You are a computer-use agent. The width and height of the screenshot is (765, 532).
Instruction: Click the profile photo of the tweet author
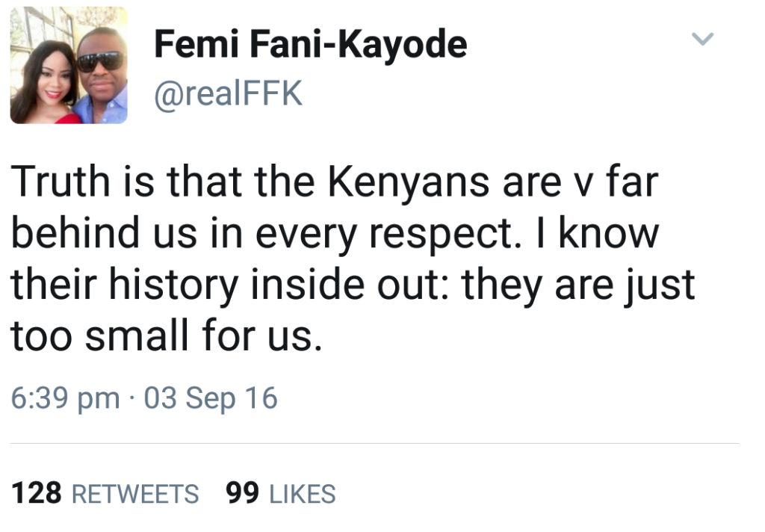[x=69, y=66]
